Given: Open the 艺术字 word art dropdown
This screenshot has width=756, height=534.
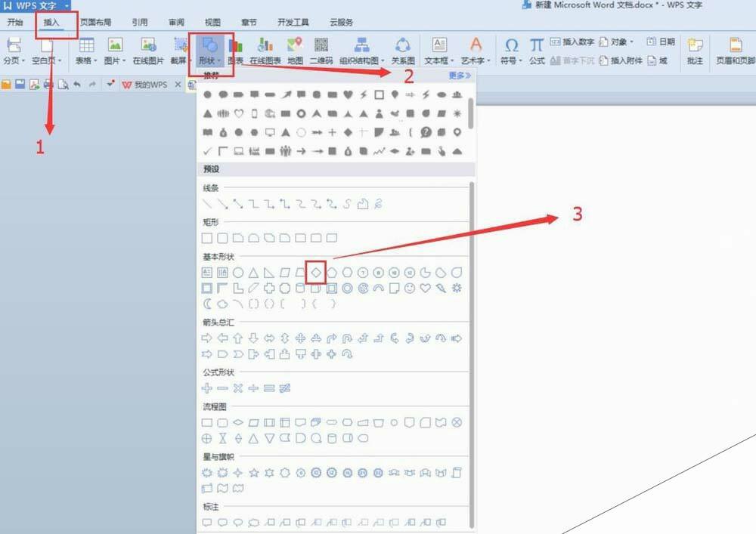Looking at the screenshot, I should (x=476, y=51).
